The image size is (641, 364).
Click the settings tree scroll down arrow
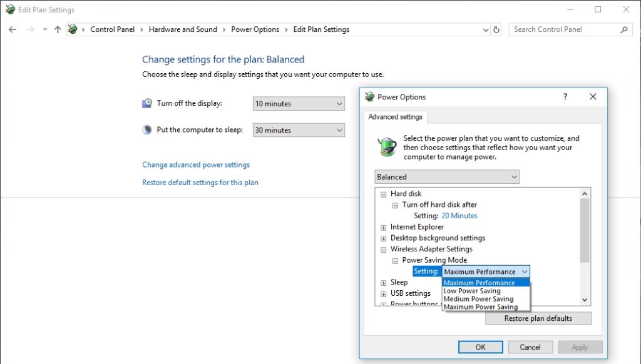pos(585,300)
